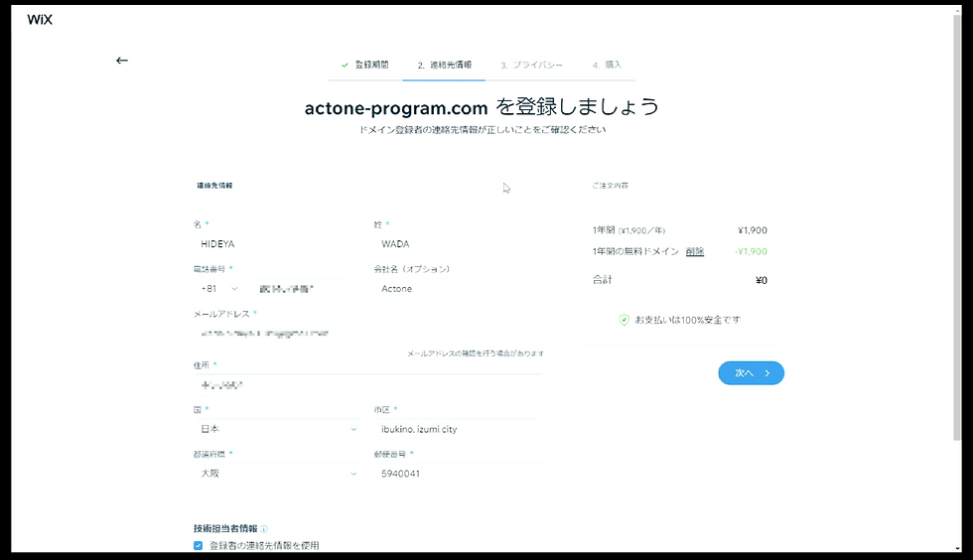Click the 削除 link for free domain
Screen dimensions: 973x560
tap(695, 251)
